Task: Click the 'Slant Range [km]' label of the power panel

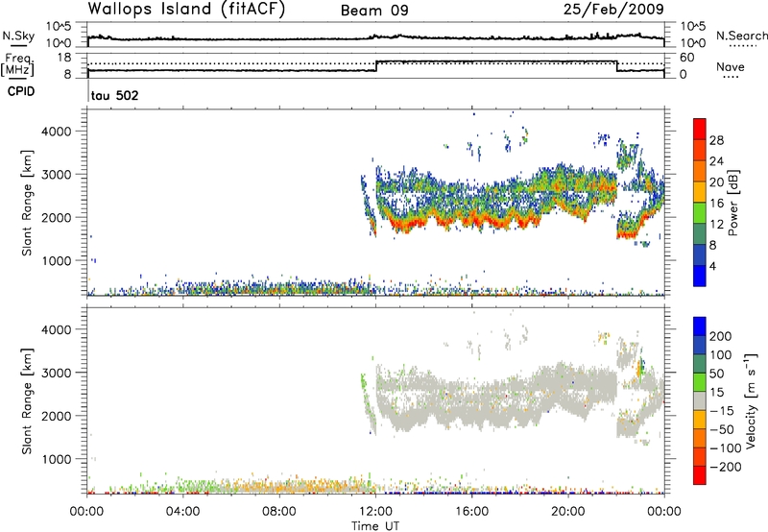Action: pyautogui.click(x=27, y=203)
